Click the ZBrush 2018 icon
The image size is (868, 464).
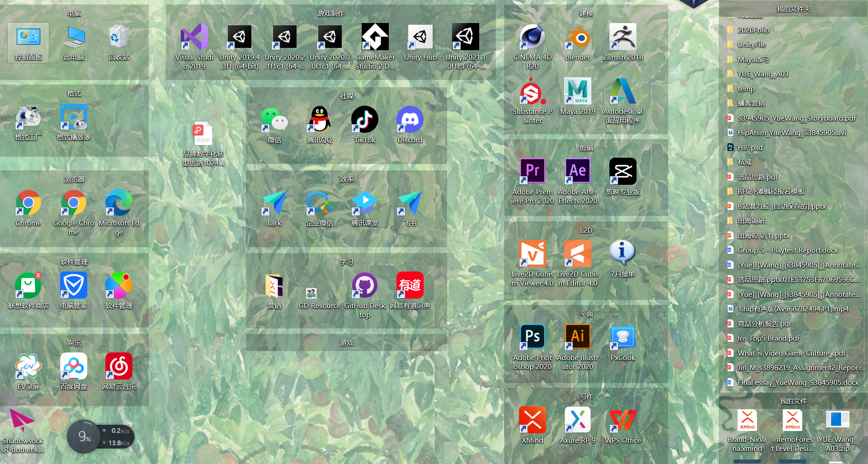click(623, 37)
